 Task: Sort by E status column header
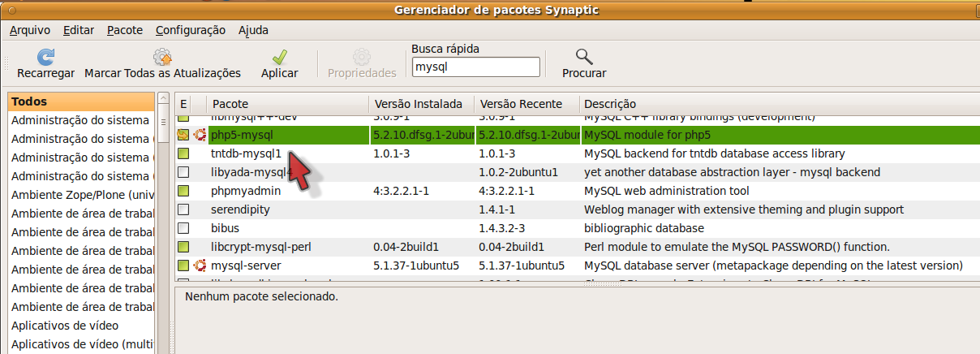(183, 104)
